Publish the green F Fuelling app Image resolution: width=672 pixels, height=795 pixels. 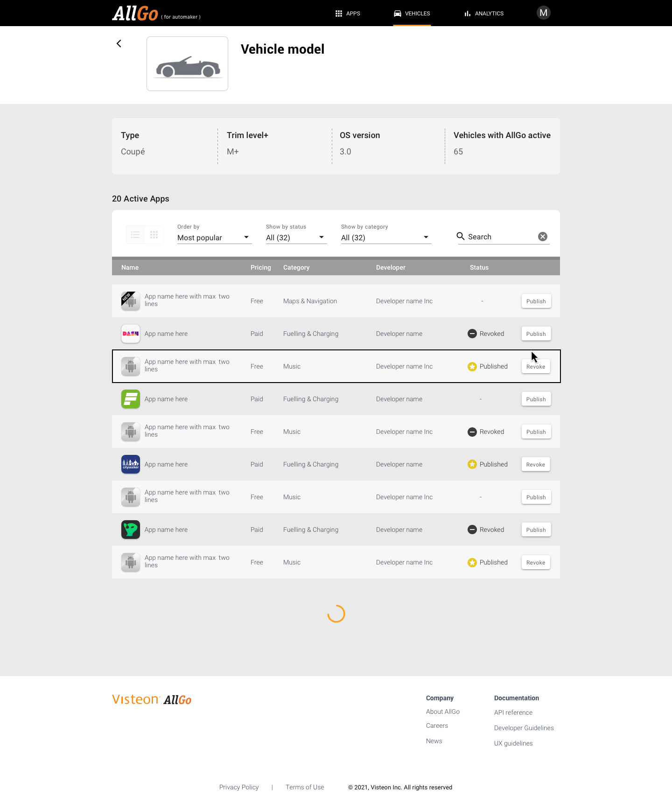click(x=536, y=399)
